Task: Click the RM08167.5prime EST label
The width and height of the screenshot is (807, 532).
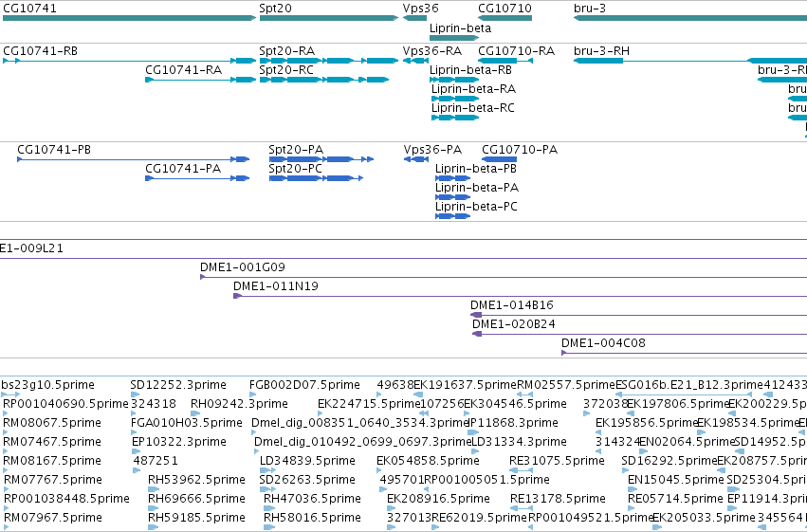Action: point(52,461)
